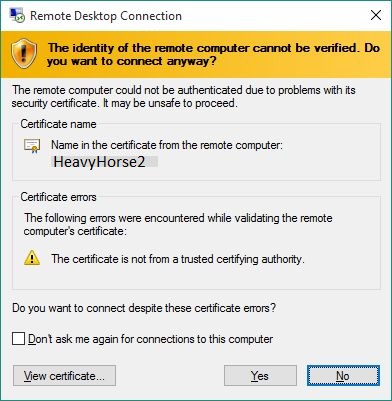The height and width of the screenshot is (401, 392).
Task: Click the HeavyHorse2 certificate name
Action: (99, 162)
